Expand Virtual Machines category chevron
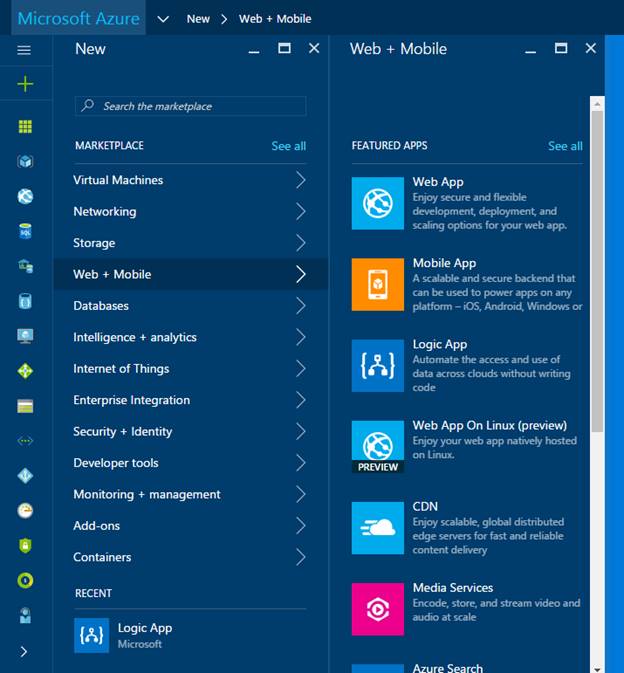The height and width of the screenshot is (673, 624). [x=301, y=180]
